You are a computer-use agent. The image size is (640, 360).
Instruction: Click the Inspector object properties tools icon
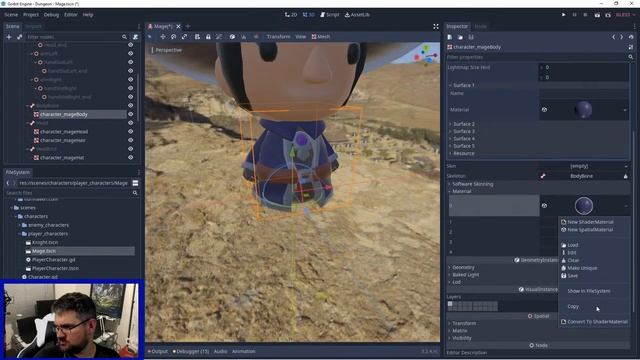coord(631,47)
